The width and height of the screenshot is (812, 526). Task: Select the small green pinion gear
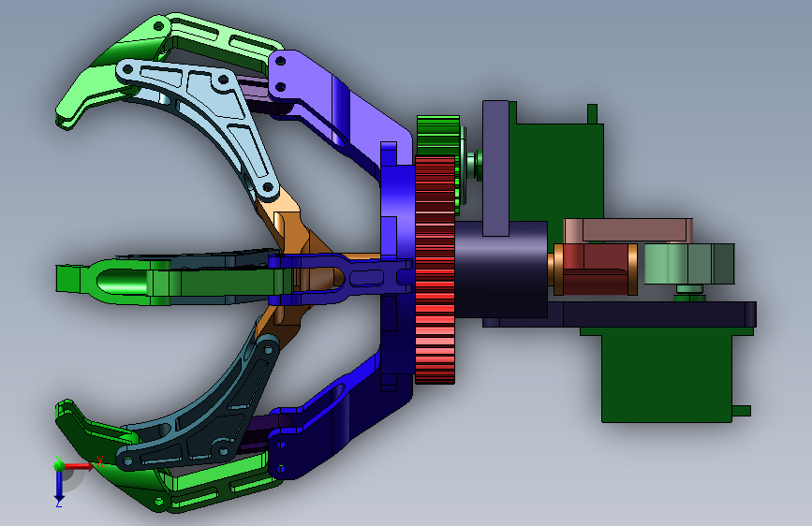[438, 136]
